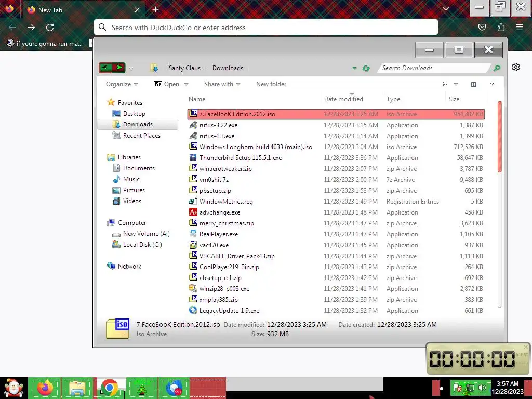Image resolution: width=532 pixels, height=399 pixels.
Task: Open new tab page settings gear
Action: pyautogui.click(x=516, y=67)
